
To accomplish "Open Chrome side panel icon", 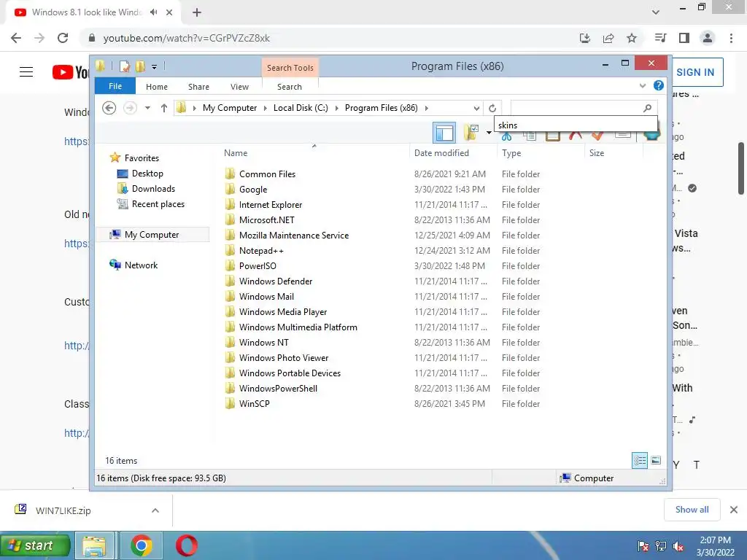I will click(x=684, y=38).
